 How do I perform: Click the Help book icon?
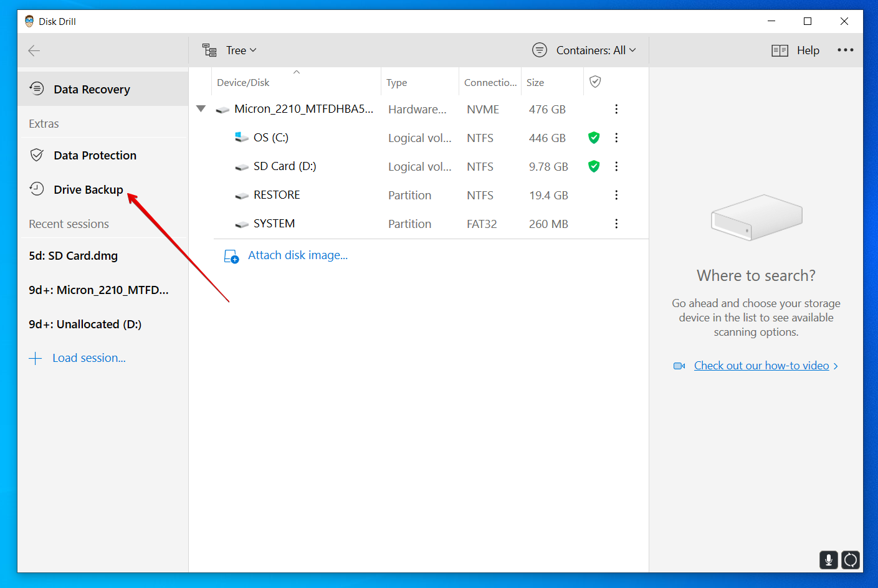pos(780,50)
